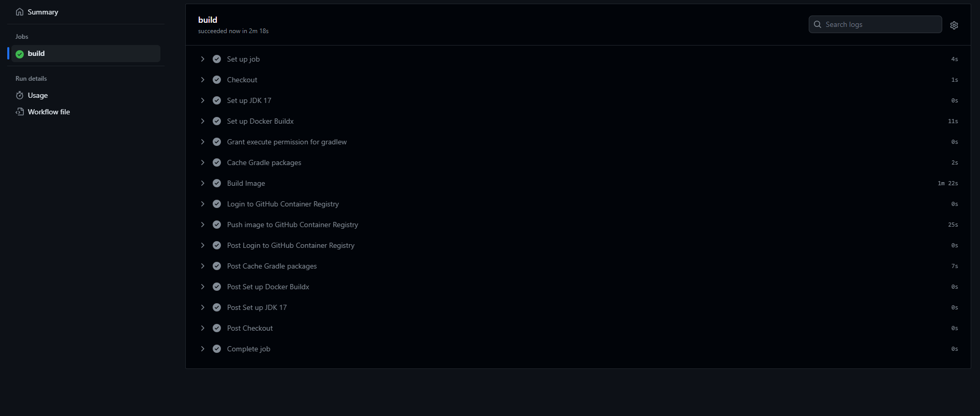Click checkmark icon for Checkout step
The width and height of the screenshot is (980, 416).
tap(217, 80)
